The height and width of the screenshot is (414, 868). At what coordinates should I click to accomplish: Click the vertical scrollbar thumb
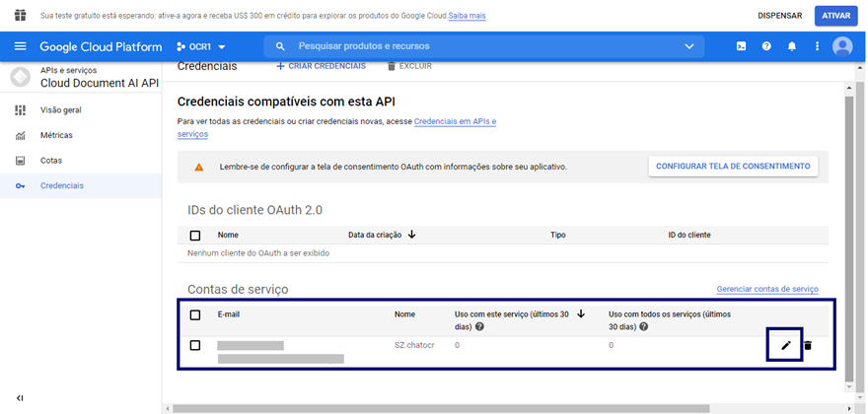pos(851,239)
